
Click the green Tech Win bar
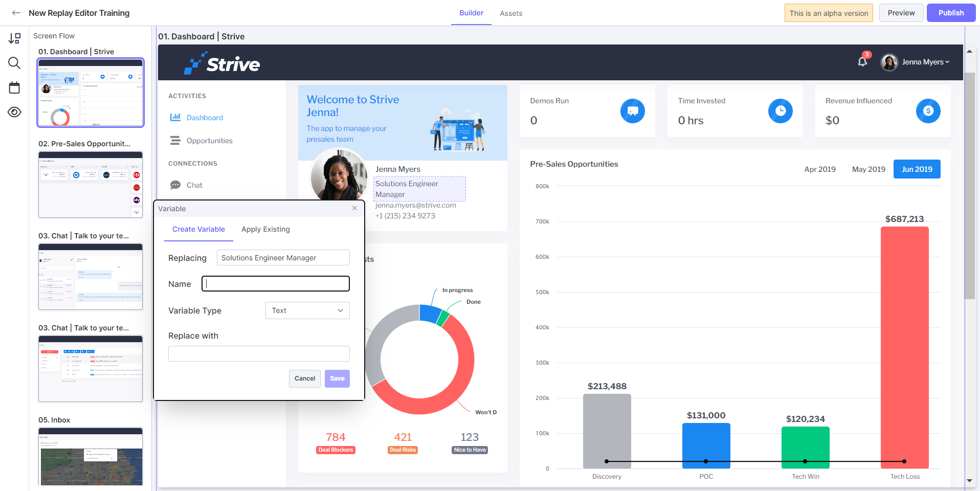click(806, 448)
